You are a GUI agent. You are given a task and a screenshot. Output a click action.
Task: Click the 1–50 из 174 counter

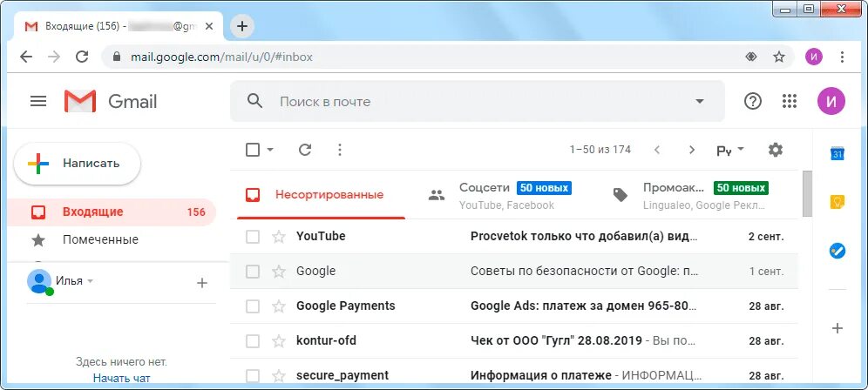coord(600,150)
